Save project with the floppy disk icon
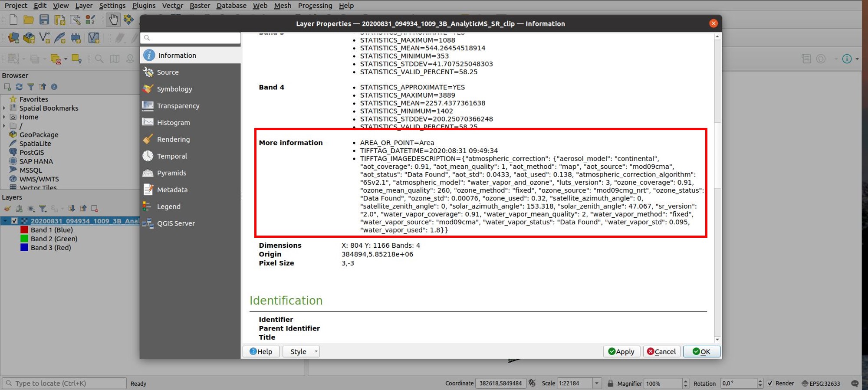 coord(44,20)
